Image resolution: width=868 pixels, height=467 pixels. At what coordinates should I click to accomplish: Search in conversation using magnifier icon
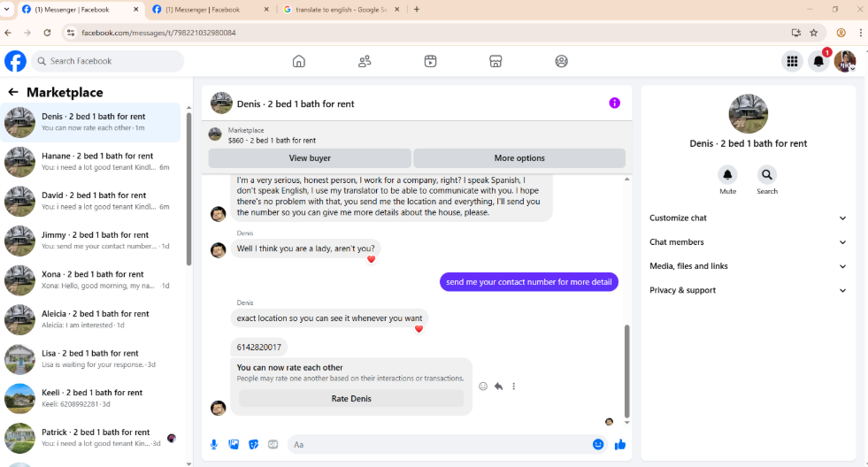click(x=767, y=175)
